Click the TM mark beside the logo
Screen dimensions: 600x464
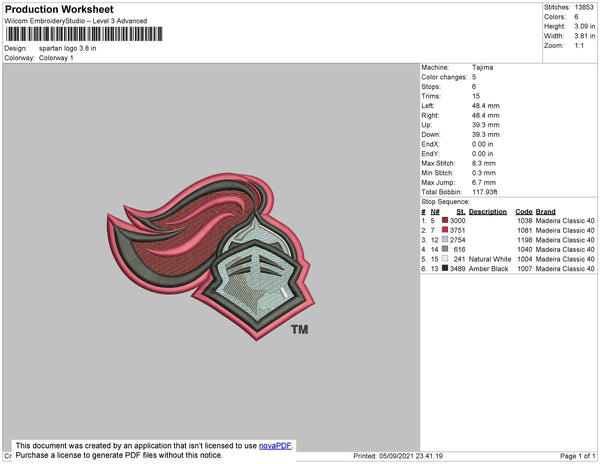pos(300,329)
